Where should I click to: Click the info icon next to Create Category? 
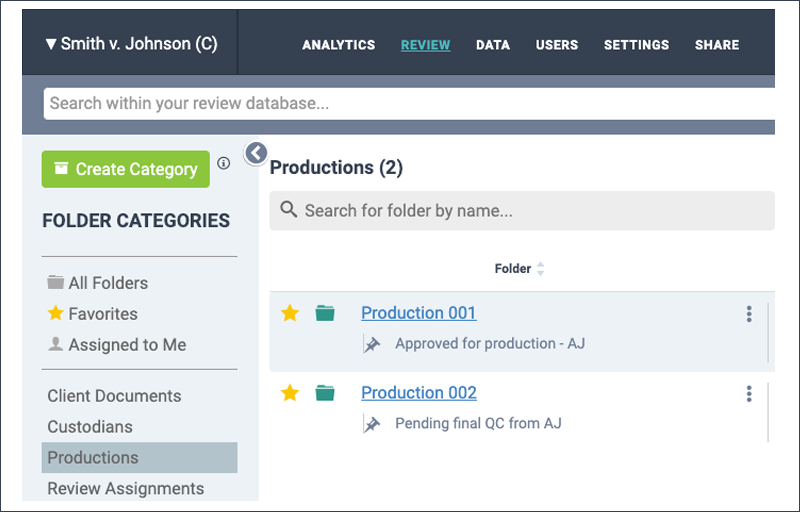point(223,163)
